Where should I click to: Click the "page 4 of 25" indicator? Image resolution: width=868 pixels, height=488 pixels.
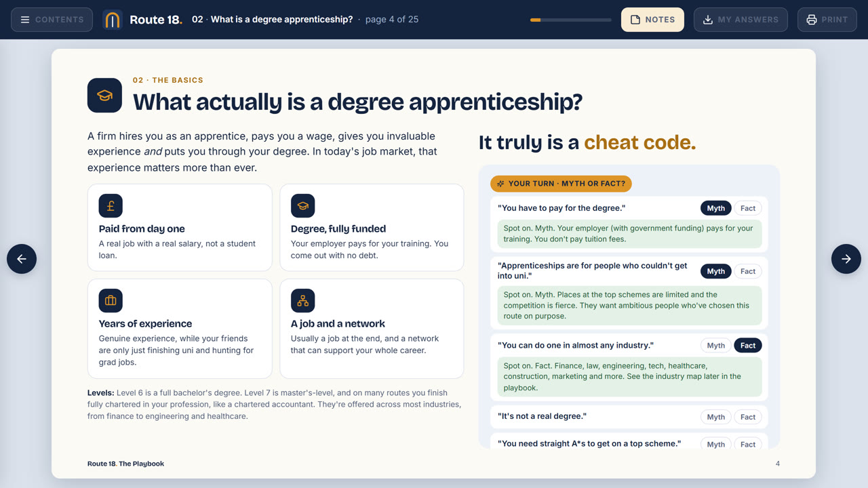(392, 20)
